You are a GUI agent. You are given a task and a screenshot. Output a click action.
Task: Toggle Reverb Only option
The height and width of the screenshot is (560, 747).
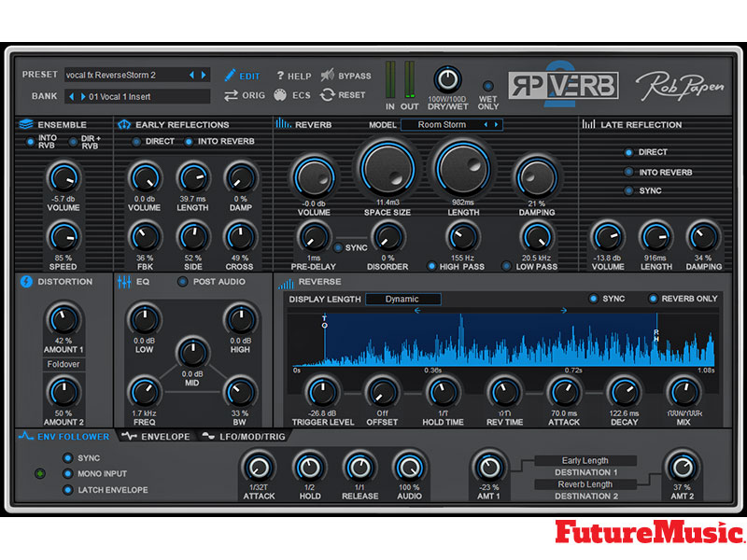tap(653, 299)
